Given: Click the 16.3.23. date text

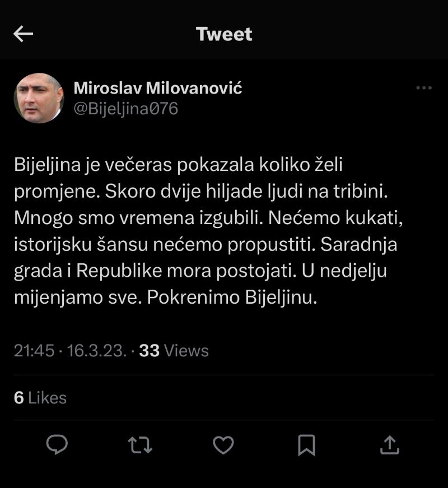Looking at the screenshot, I should click(96, 351).
